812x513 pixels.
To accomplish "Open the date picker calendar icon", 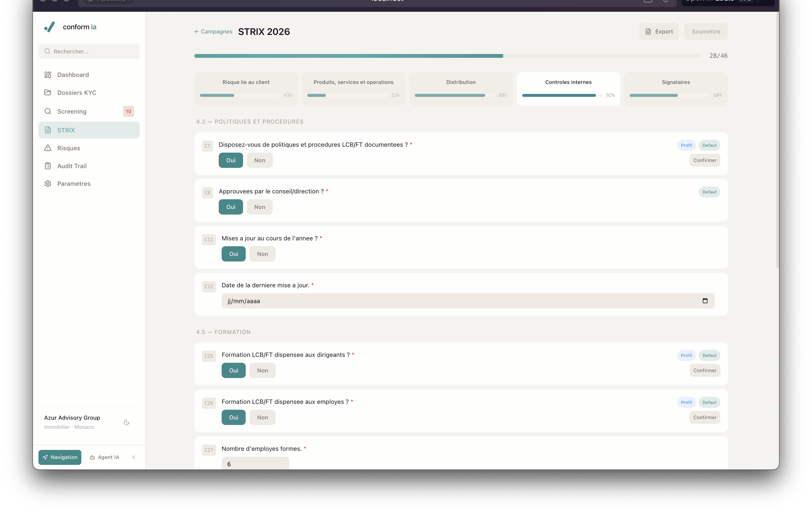I will coord(705,301).
